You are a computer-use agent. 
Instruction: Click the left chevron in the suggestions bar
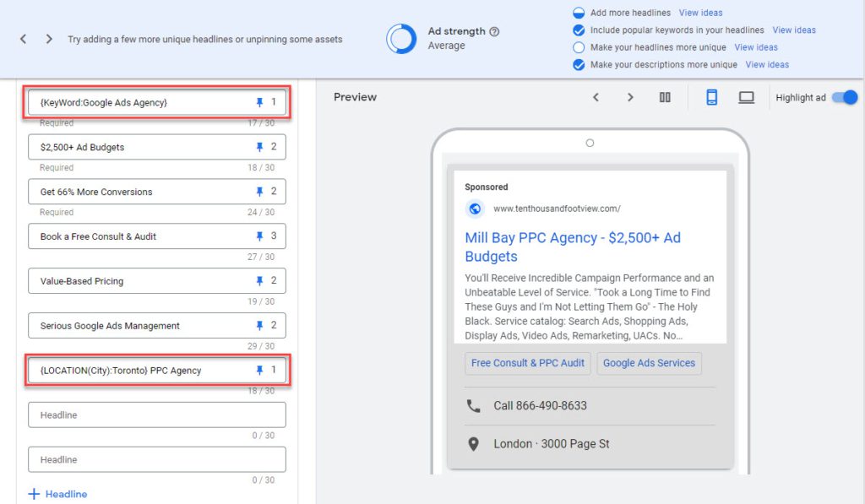pyautogui.click(x=23, y=38)
